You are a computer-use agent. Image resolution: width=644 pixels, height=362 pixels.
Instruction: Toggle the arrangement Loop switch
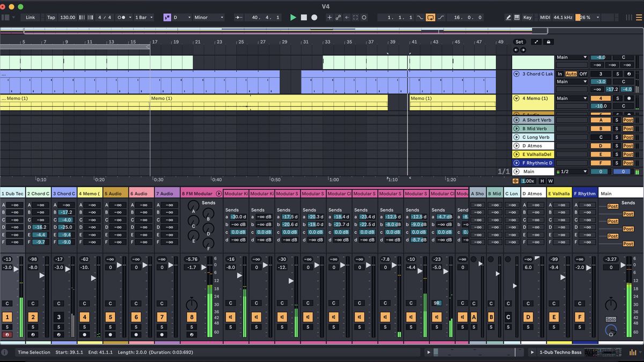point(431,17)
